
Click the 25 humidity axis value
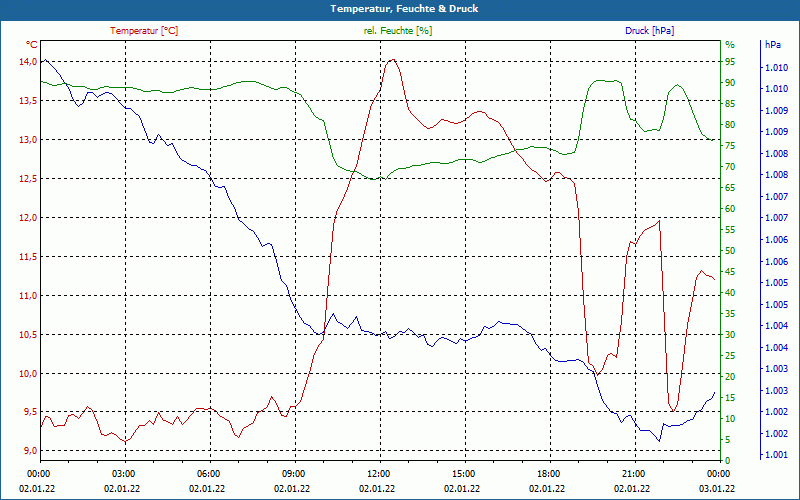(x=730, y=356)
